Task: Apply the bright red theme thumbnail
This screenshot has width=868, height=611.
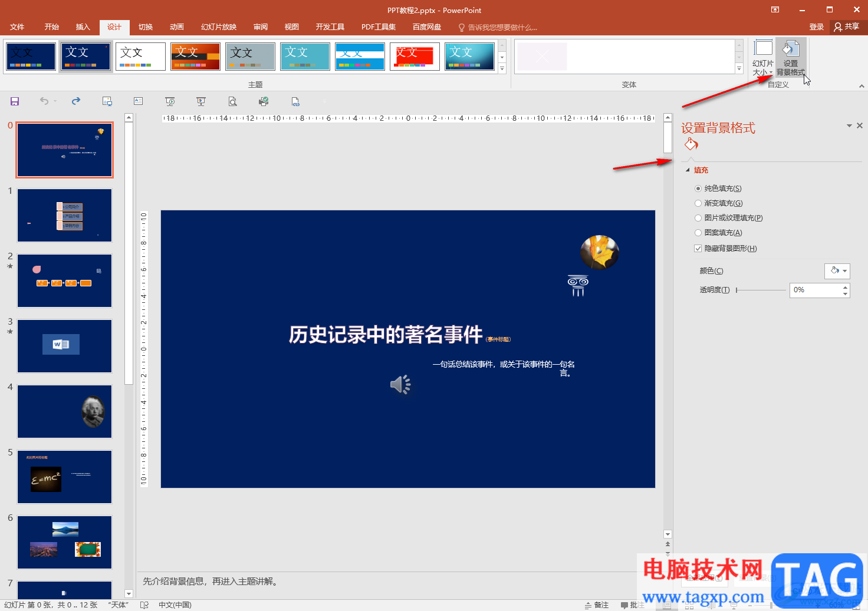Action: tap(415, 57)
